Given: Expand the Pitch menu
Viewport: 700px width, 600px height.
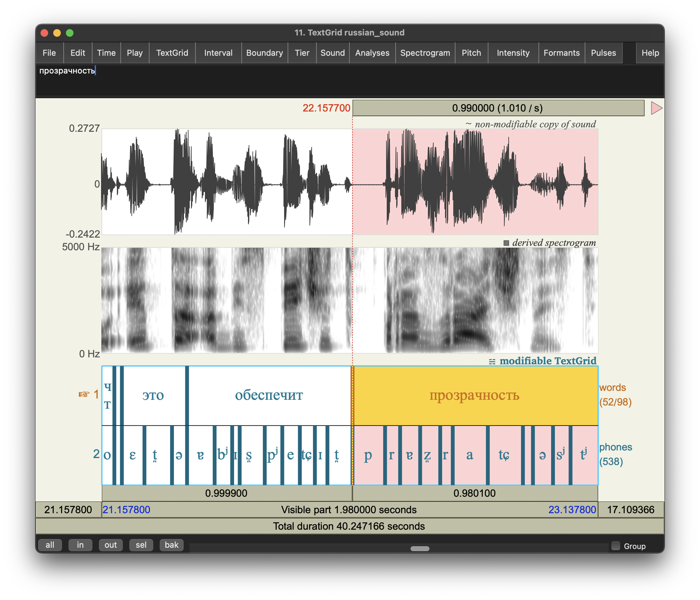Looking at the screenshot, I should pyautogui.click(x=471, y=53).
